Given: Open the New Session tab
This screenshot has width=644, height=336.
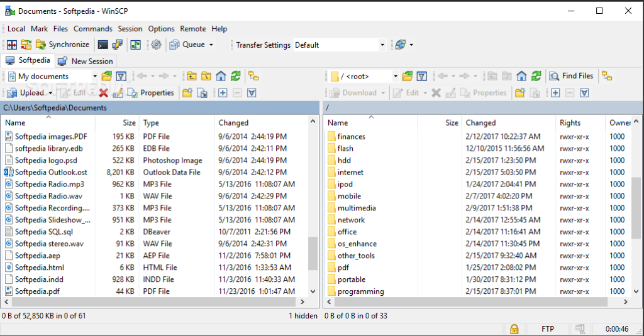Looking at the screenshot, I should [86, 61].
